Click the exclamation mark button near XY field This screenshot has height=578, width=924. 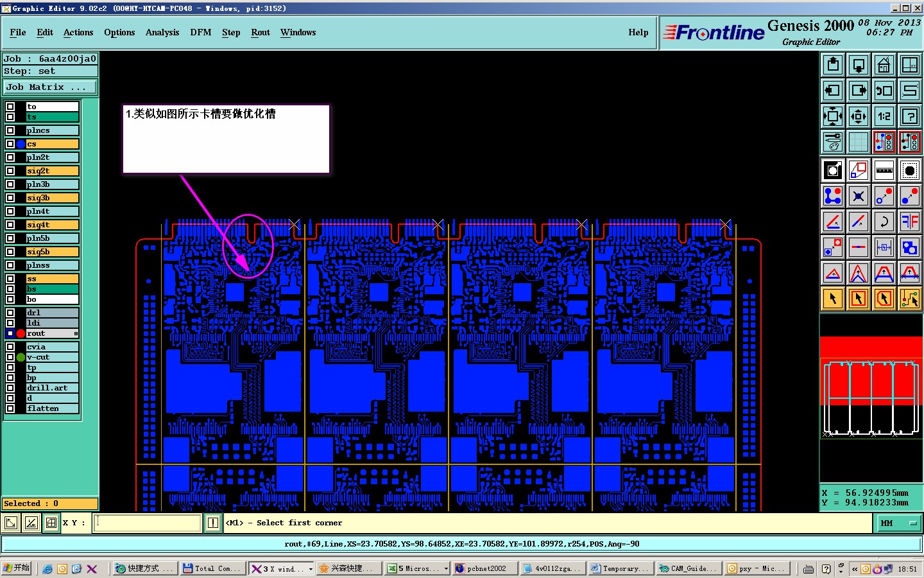coord(213,523)
